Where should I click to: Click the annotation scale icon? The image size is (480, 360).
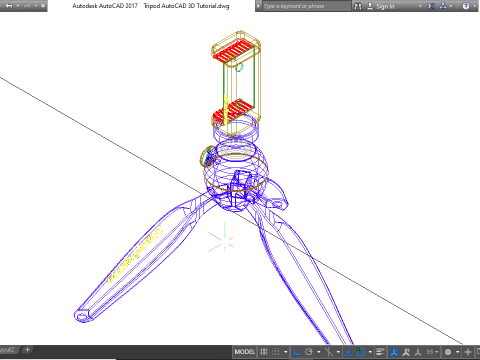418,352
